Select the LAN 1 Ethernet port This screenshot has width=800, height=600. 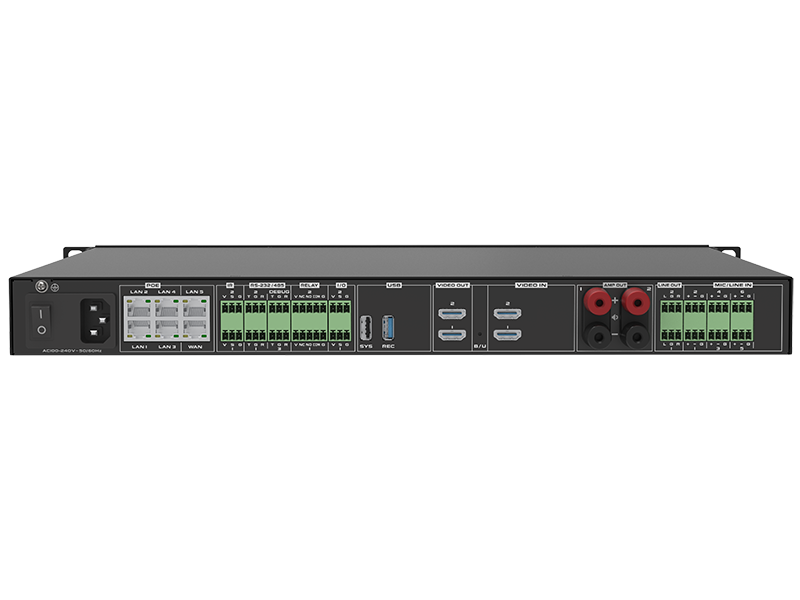point(139,330)
